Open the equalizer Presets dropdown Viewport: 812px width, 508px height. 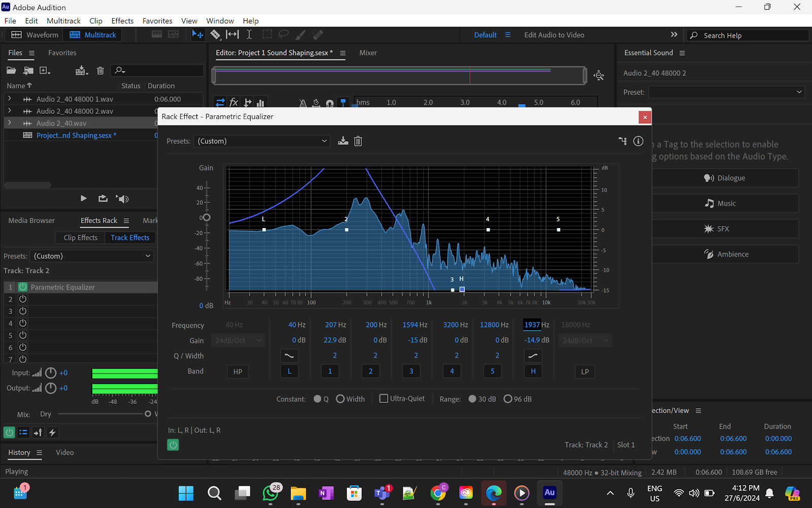262,141
